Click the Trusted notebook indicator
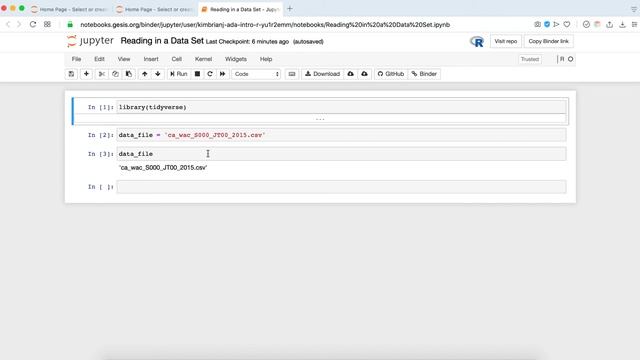This screenshot has height=360, width=640. pos(530,59)
